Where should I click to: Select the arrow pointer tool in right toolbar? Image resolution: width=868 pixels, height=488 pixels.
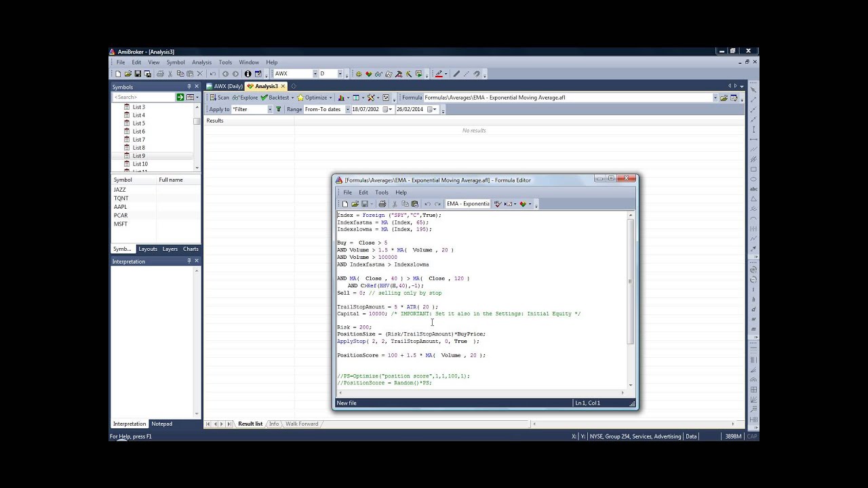click(x=753, y=89)
